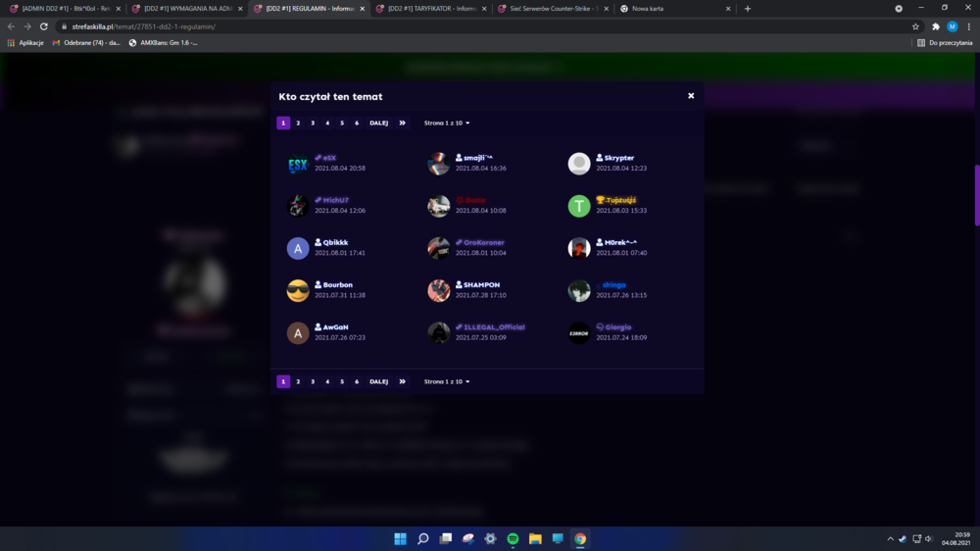
Task: Open a new browser tab
Action: pyautogui.click(x=748, y=9)
